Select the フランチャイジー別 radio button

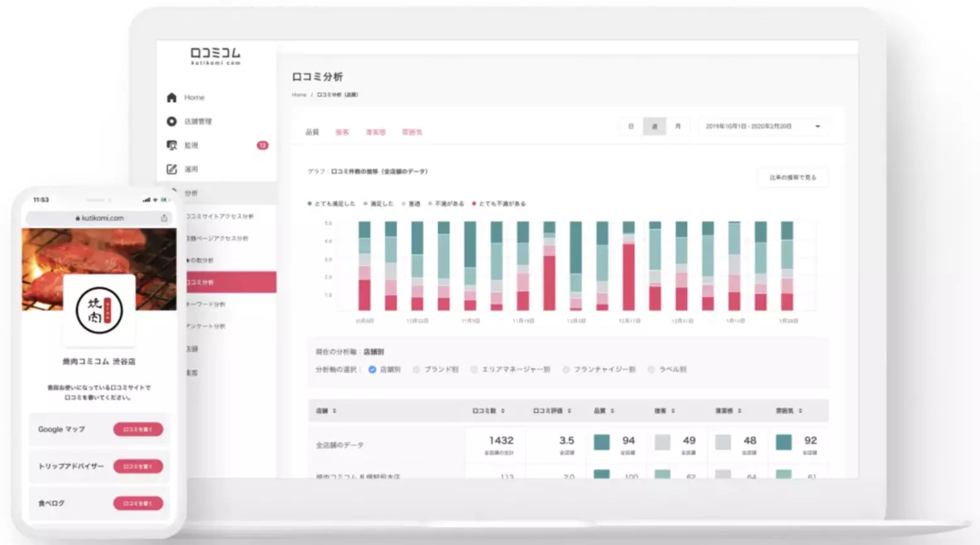coord(566,369)
